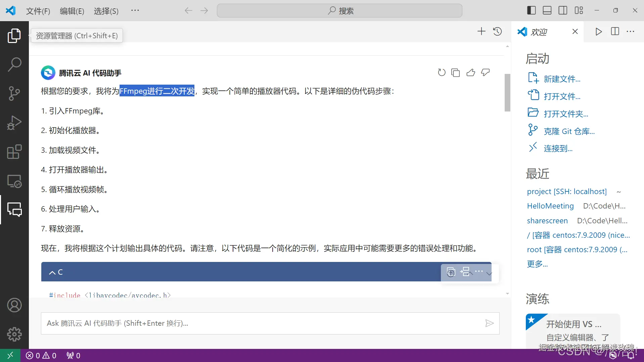Click the title bar 搜索 box
644x362 pixels.
click(x=339, y=11)
